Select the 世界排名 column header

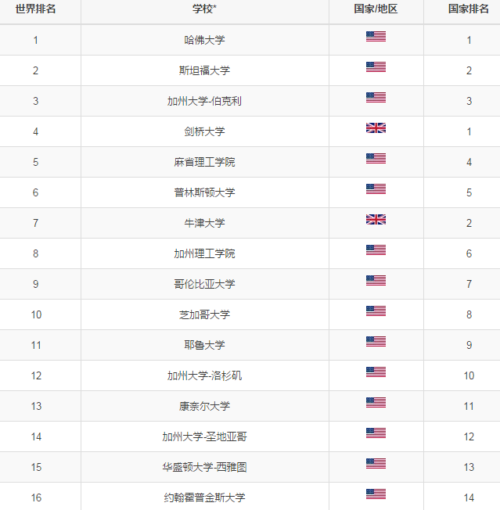click(x=36, y=9)
